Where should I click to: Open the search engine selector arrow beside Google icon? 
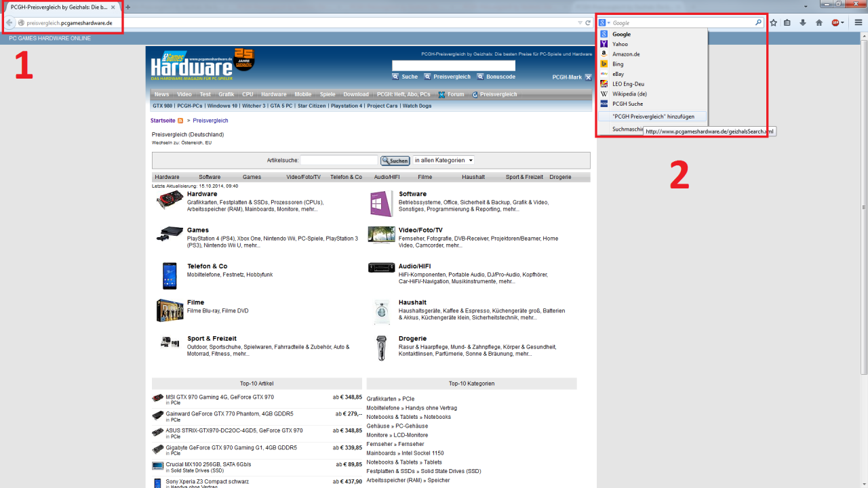pos(609,23)
